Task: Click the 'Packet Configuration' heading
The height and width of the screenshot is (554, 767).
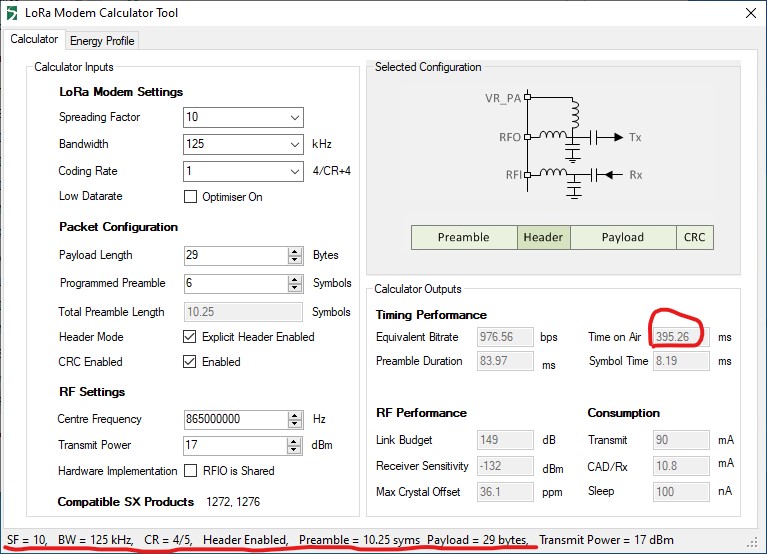Action: pos(118,227)
